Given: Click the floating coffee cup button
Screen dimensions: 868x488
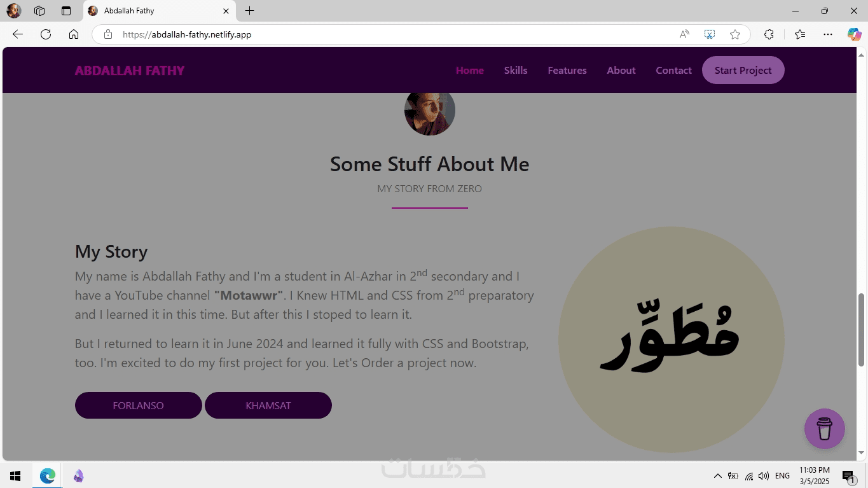Looking at the screenshot, I should (824, 429).
